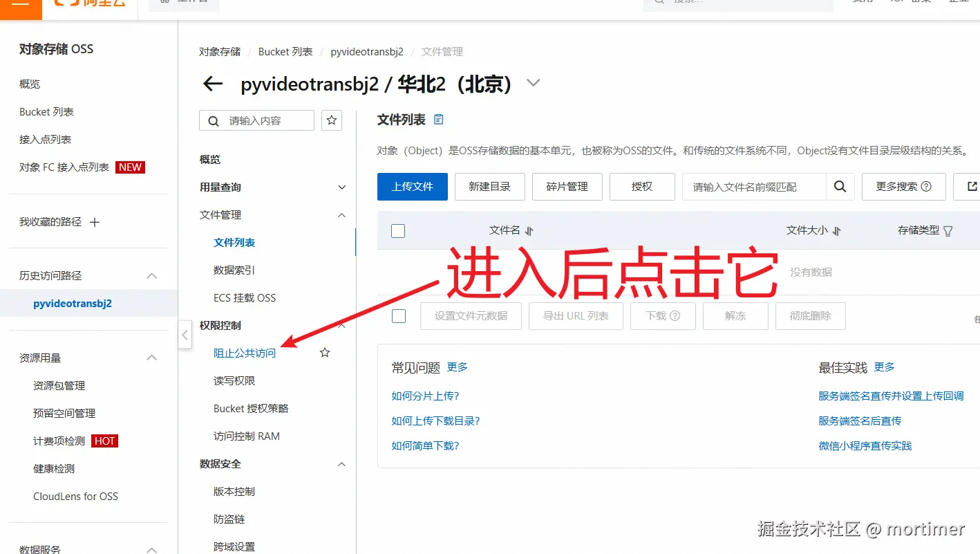Image resolution: width=980 pixels, height=554 pixels.
Task: Open 资源包管理
Action: (x=59, y=385)
